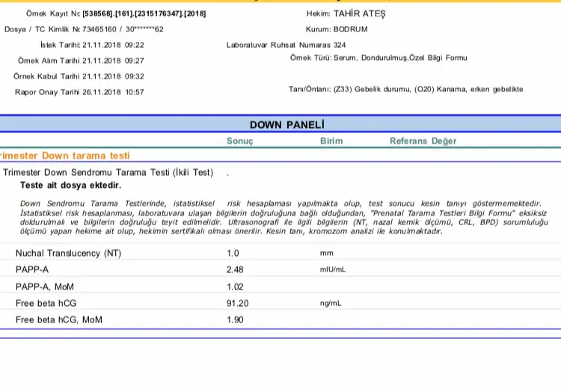Select the Free beta hCG MoM value 1.90
561x392 pixels.
point(236,319)
